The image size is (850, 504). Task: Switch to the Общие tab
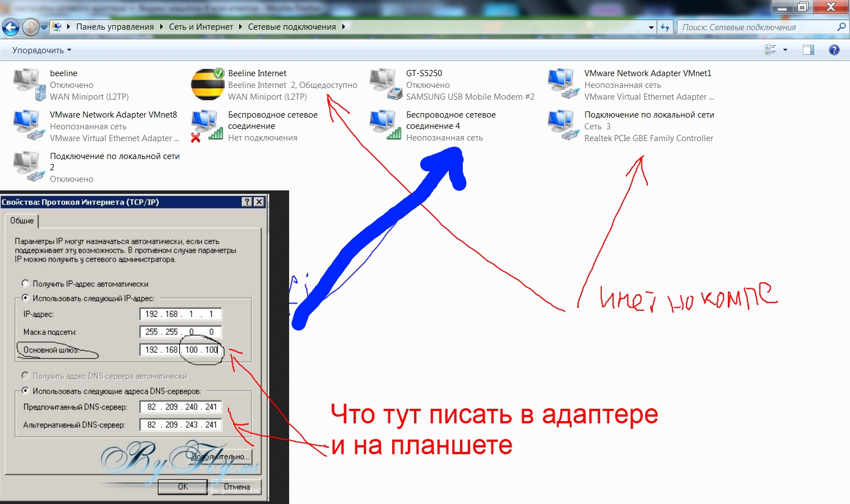pos(22,221)
